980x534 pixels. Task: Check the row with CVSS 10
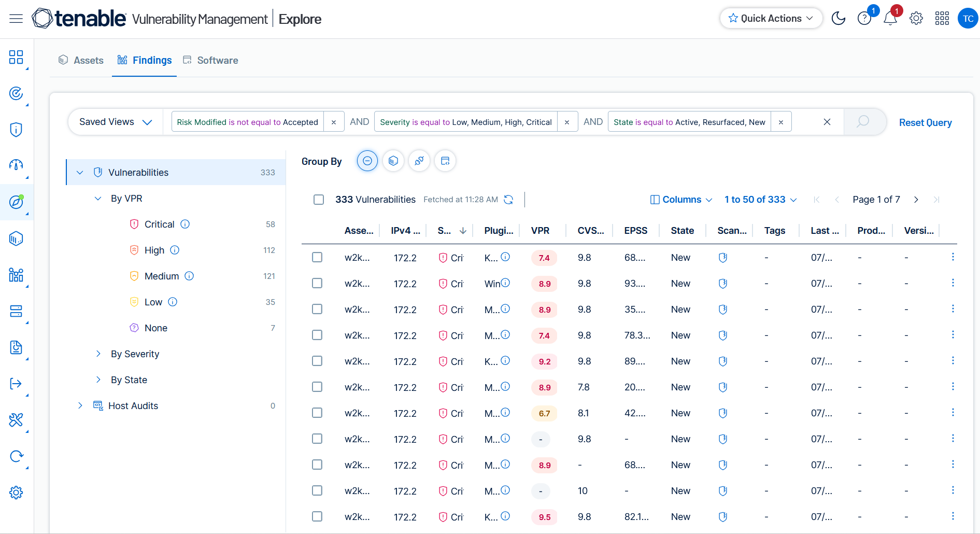point(317,490)
